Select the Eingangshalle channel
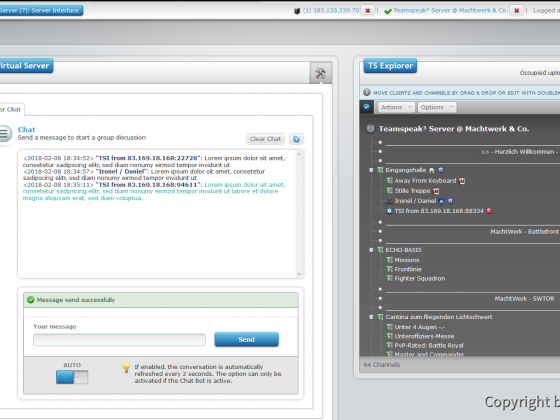 (406, 170)
